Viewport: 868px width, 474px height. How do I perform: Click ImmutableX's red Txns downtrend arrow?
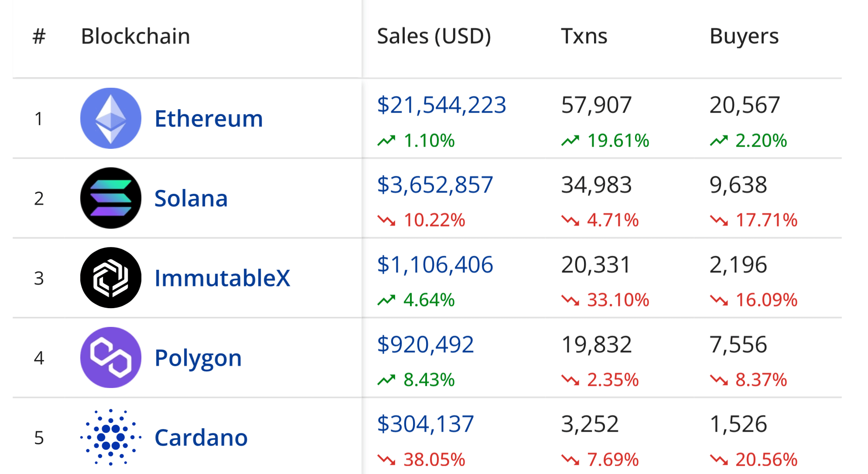click(x=570, y=300)
